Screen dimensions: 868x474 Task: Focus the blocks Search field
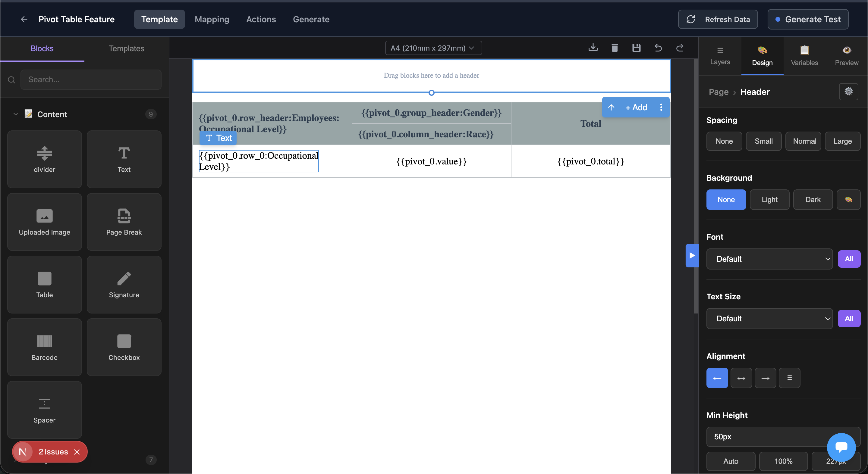pos(91,80)
